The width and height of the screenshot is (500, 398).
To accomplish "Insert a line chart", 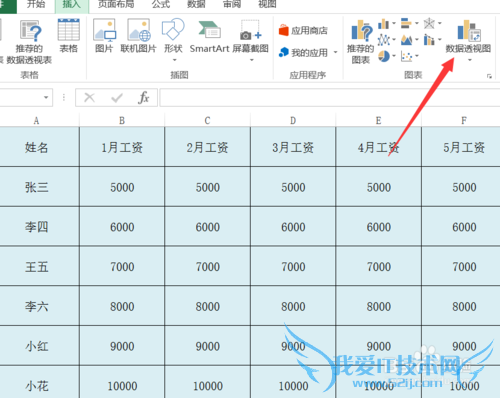I will (384, 40).
